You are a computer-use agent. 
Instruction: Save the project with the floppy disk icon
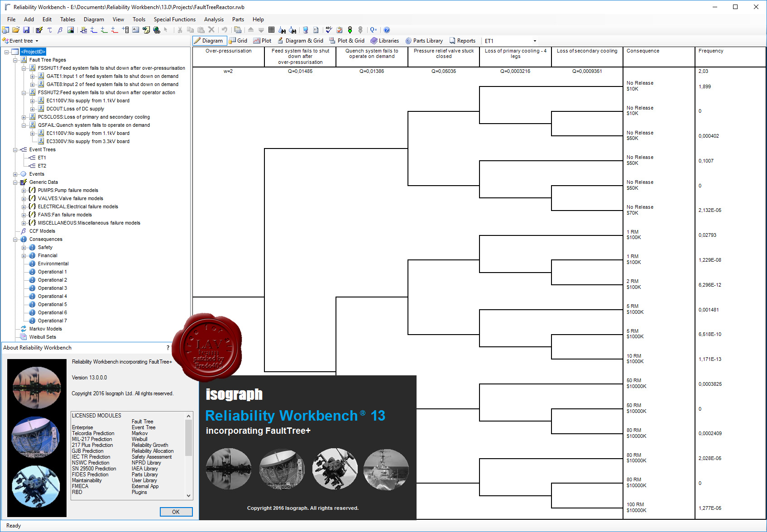click(26, 30)
